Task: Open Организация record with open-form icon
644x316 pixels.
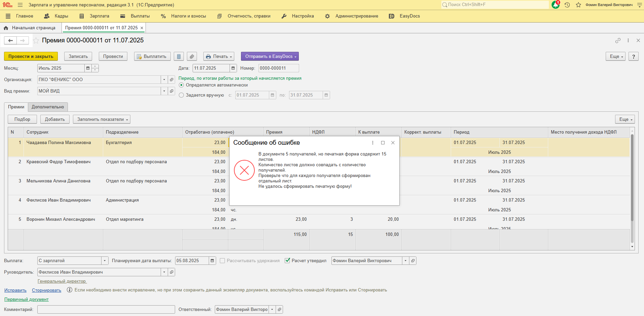Action: pos(172,80)
